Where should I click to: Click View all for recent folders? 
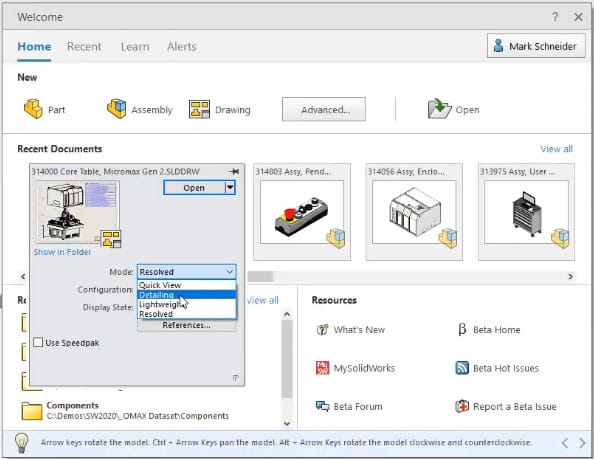263,300
